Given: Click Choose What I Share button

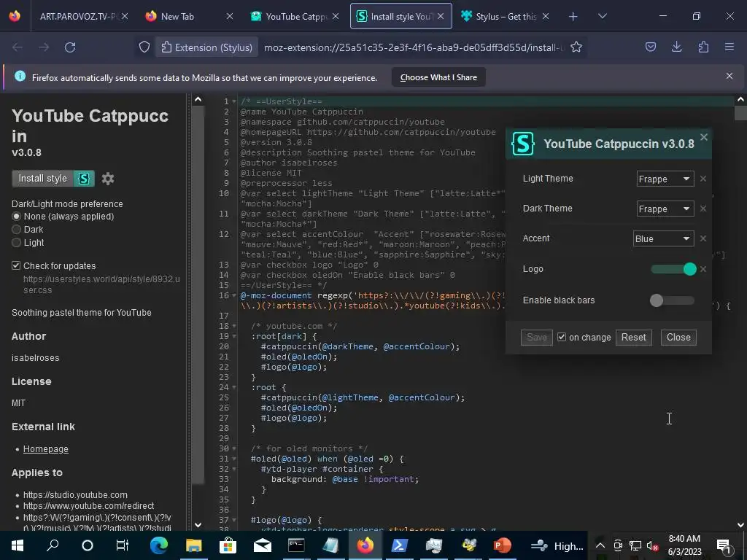Looking at the screenshot, I should [438, 77].
